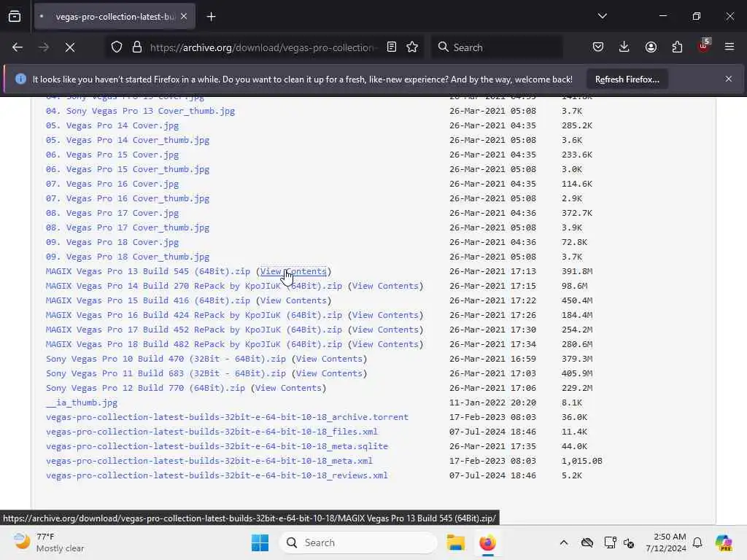
Task: Open 08. Vegas Pro 17 Cover.jpg
Action: 112,214
